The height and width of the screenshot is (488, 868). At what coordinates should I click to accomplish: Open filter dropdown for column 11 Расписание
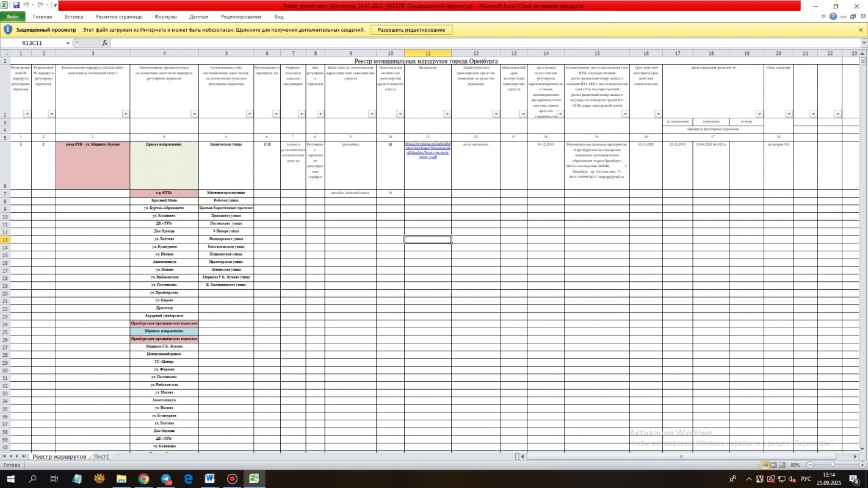(447, 114)
